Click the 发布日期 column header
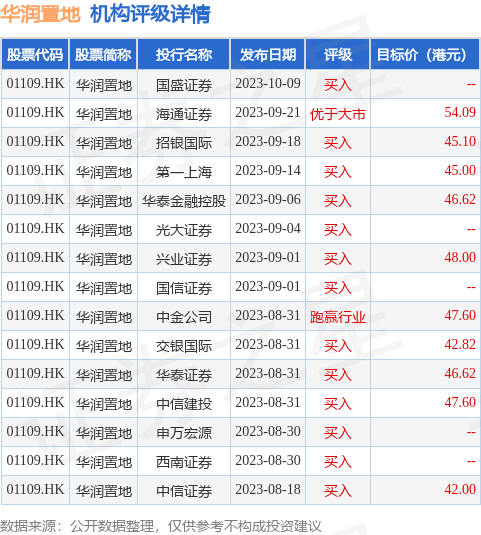 coord(268,54)
